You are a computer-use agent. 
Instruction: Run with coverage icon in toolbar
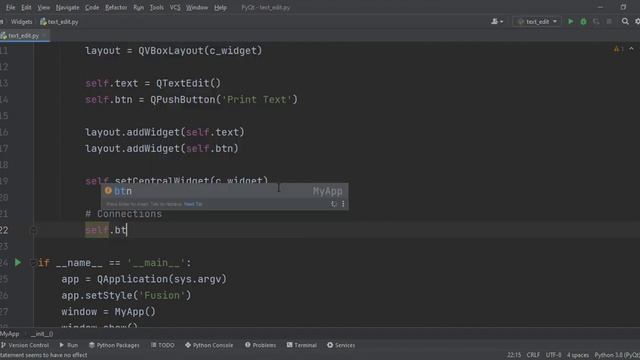point(596,22)
